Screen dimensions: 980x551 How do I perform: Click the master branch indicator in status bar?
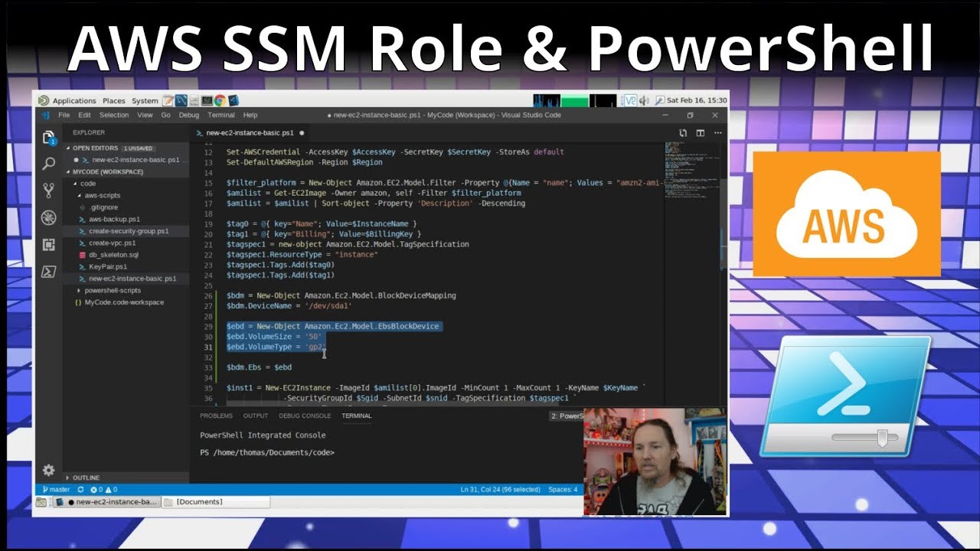(x=57, y=489)
